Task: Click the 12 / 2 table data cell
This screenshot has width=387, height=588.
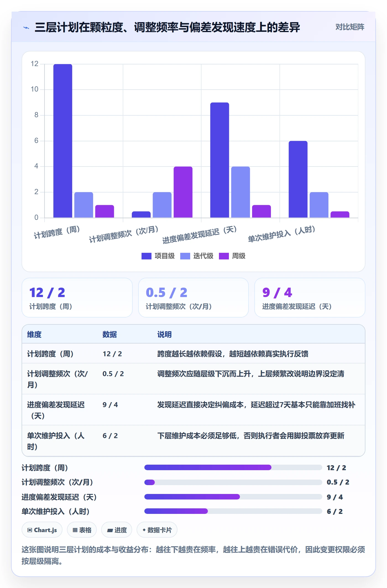Action: tap(112, 354)
